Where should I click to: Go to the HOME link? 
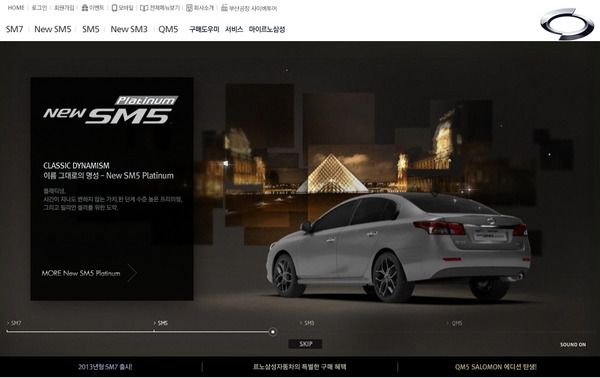pos(16,8)
